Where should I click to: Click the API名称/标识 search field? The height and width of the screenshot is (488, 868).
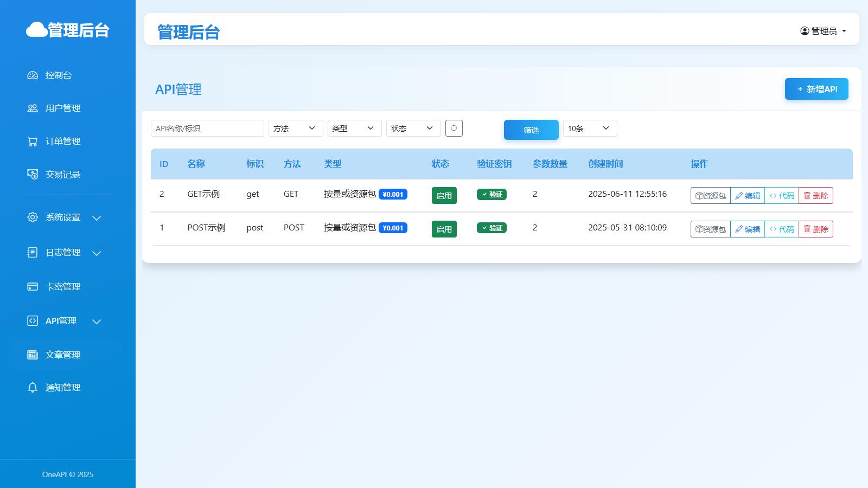click(207, 129)
